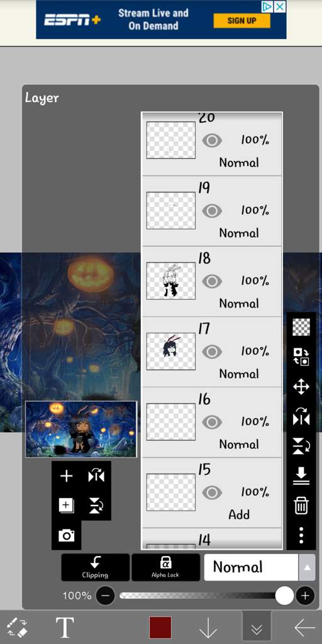Clear layer using checkerboard icon
This screenshot has width=322, height=644.
pyautogui.click(x=301, y=327)
